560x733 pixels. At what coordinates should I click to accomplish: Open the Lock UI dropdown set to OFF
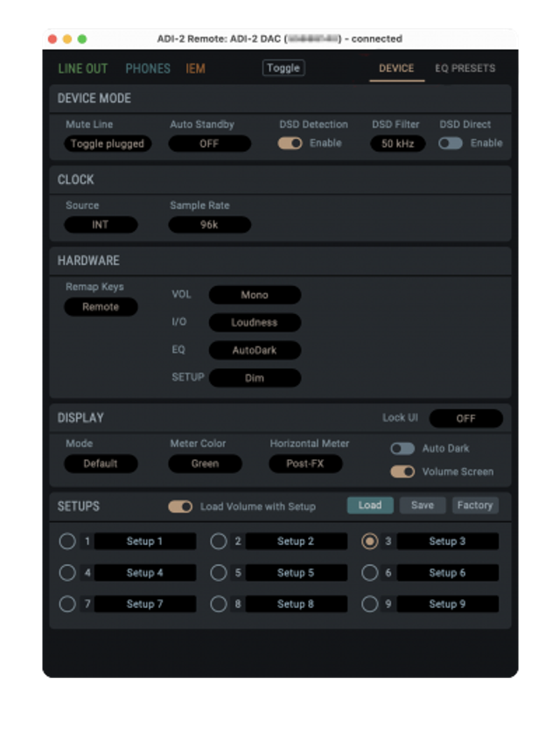coord(466,418)
